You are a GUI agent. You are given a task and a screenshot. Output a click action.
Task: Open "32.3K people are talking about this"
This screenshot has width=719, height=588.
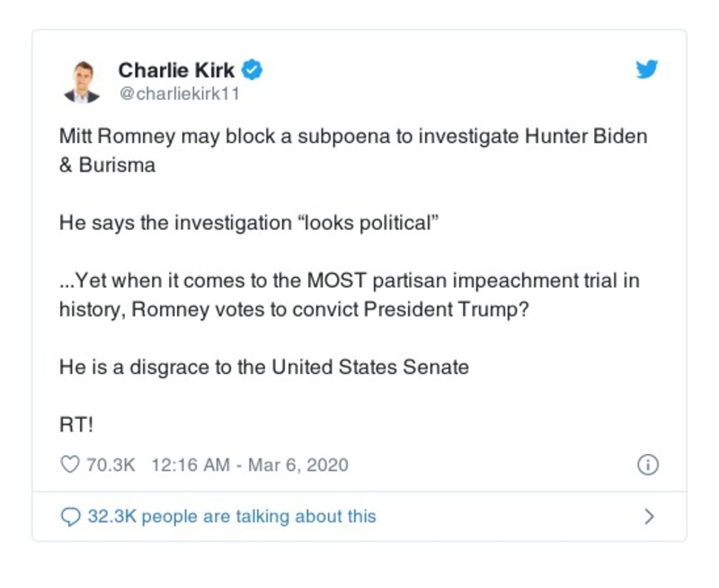(231, 516)
